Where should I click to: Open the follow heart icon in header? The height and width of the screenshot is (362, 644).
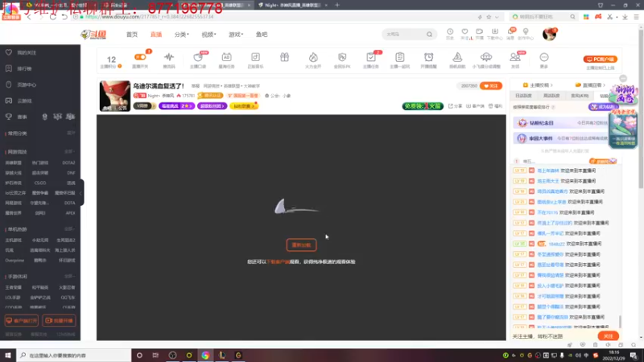click(x=464, y=31)
